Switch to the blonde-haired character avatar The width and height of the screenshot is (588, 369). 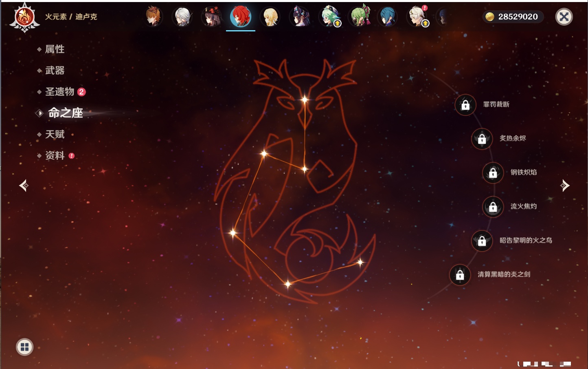coord(270,17)
